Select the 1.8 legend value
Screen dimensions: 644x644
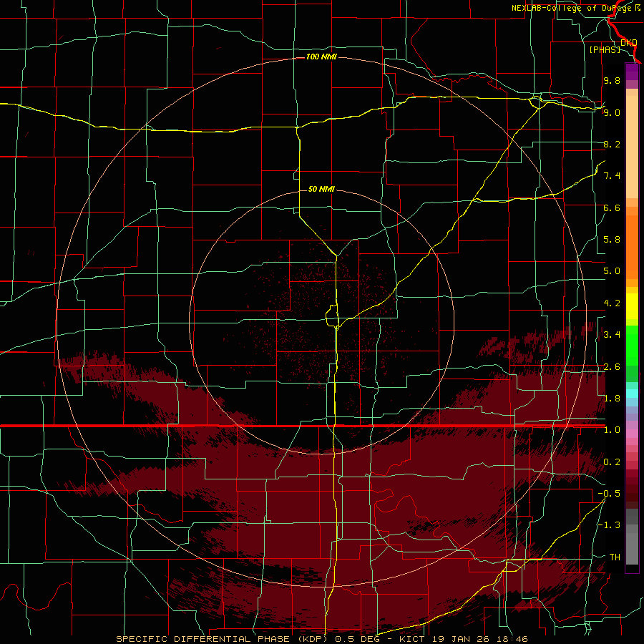(x=612, y=399)
